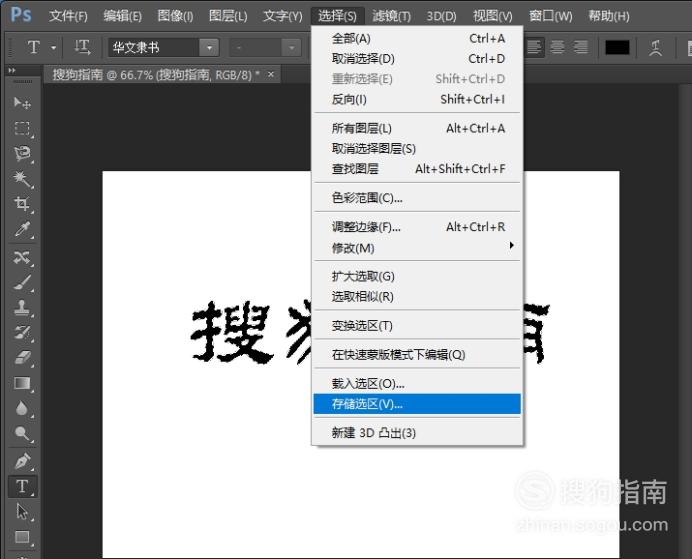Select the Eyedropper tool
The width and height of the screenshot is (692, 559).
tap(22, 229)
